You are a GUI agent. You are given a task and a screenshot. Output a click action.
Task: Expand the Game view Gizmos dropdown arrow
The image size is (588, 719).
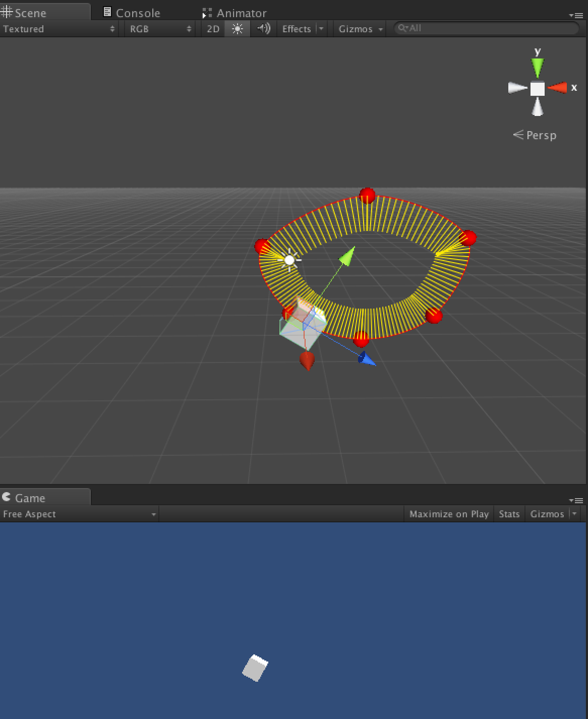[574, 514]
